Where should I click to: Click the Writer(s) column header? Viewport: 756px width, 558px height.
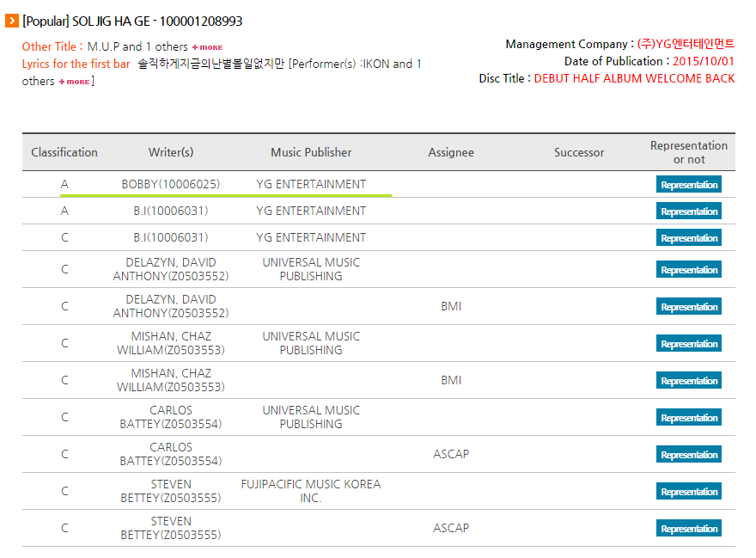[x=171, y=152]
